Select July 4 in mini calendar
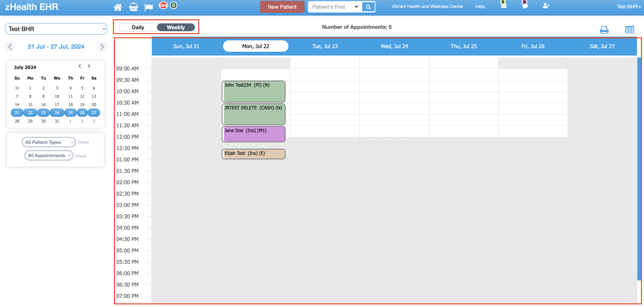Image resolution: width=644 pixels, height=307 pixels. (x=71, y=88)
